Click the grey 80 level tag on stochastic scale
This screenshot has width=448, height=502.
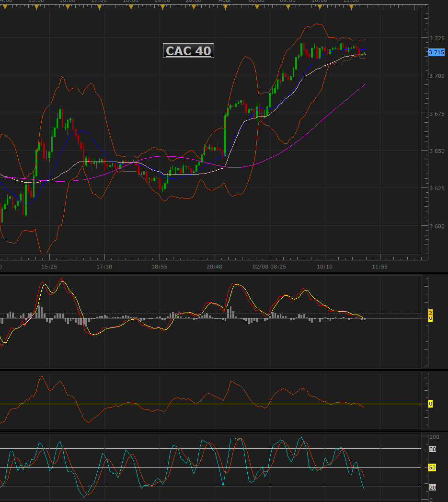coord(432,449)
